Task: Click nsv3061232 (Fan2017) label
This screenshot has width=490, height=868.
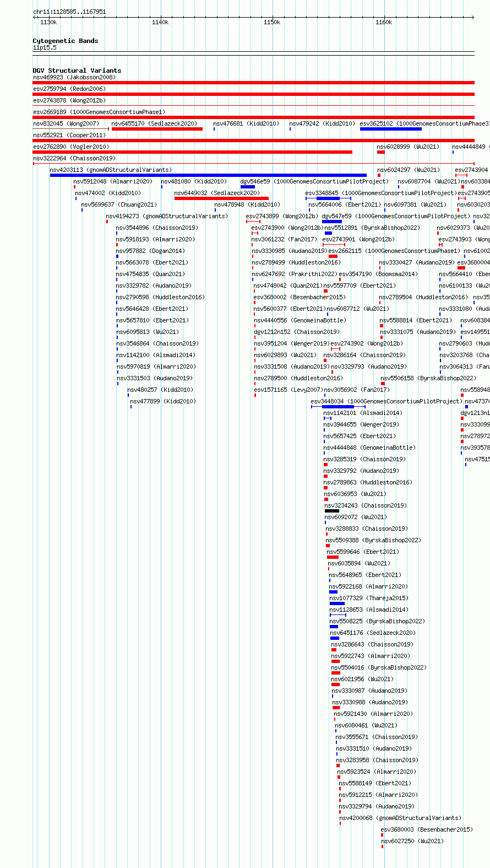Action: 284,239
